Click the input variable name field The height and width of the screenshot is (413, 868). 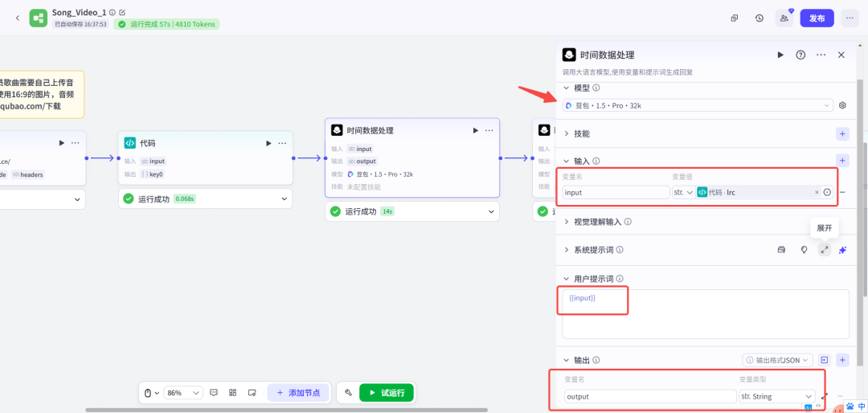[x=616, y=192]
